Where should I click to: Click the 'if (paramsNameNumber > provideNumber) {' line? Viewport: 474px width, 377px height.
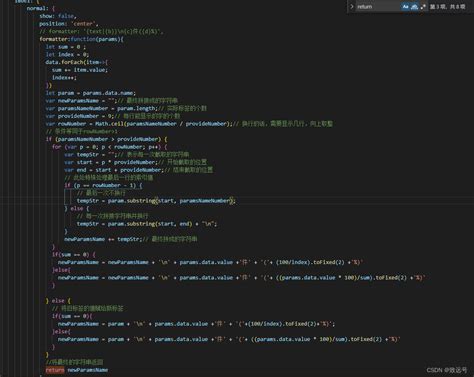pos(107,139)
